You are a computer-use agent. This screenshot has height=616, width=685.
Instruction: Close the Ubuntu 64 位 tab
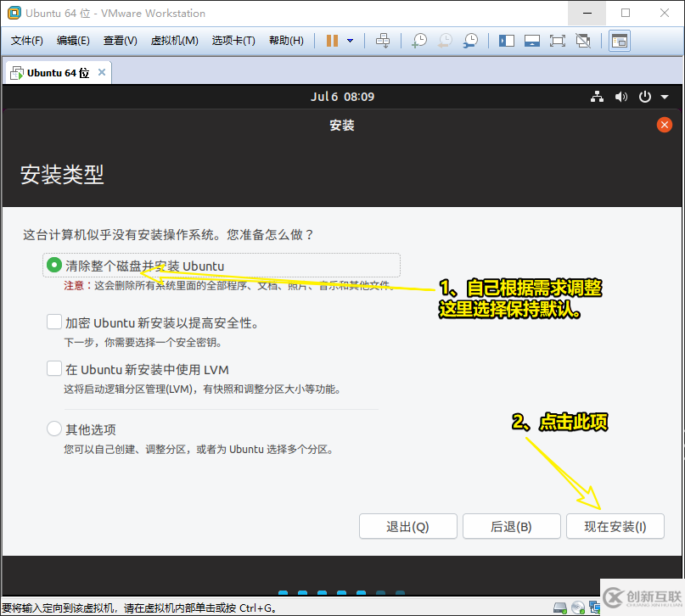(x=102, y=72)
